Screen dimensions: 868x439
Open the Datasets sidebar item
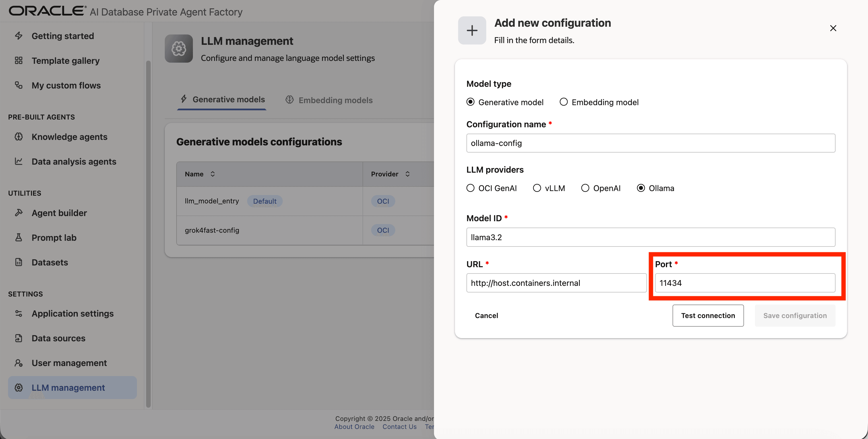pos(50,262)
